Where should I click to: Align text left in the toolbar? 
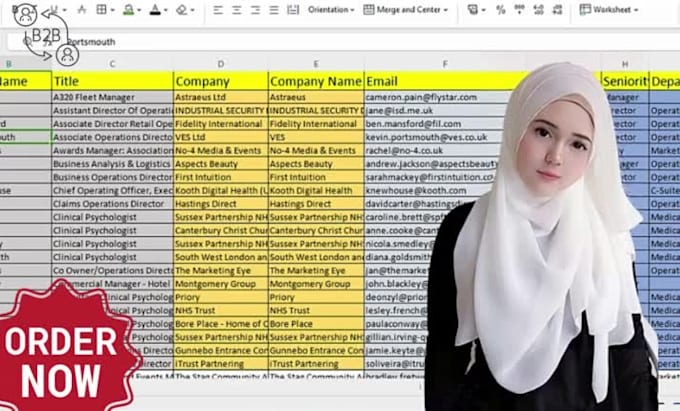(x=218, y=10)
